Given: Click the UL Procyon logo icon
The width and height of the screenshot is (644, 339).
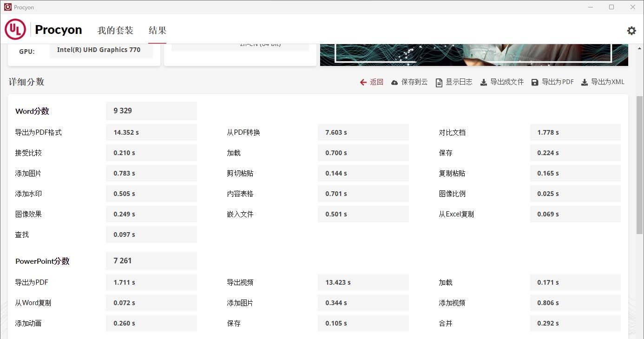Looking at the screenshot, I should click(x=15, y=30).
